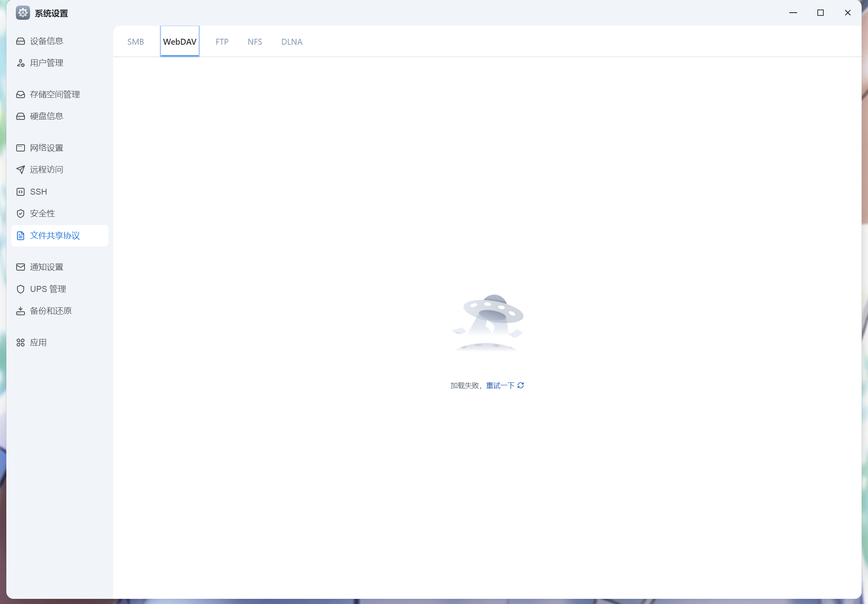Click the WebDAV tab
This screenshot has height=604, width=868.
180,42
